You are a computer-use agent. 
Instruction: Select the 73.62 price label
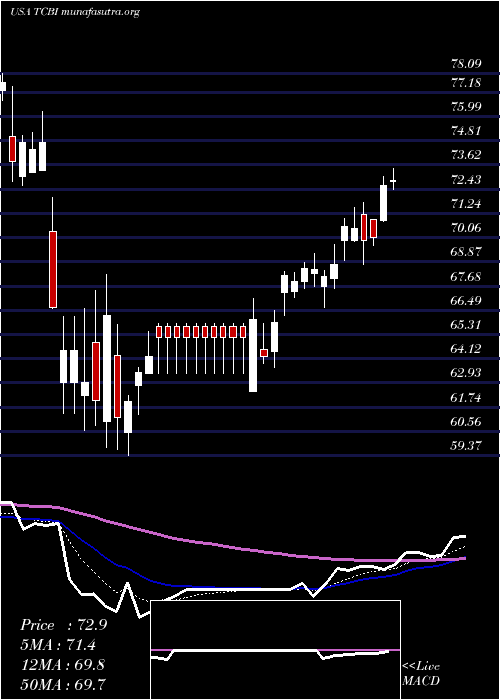[466, 155]
